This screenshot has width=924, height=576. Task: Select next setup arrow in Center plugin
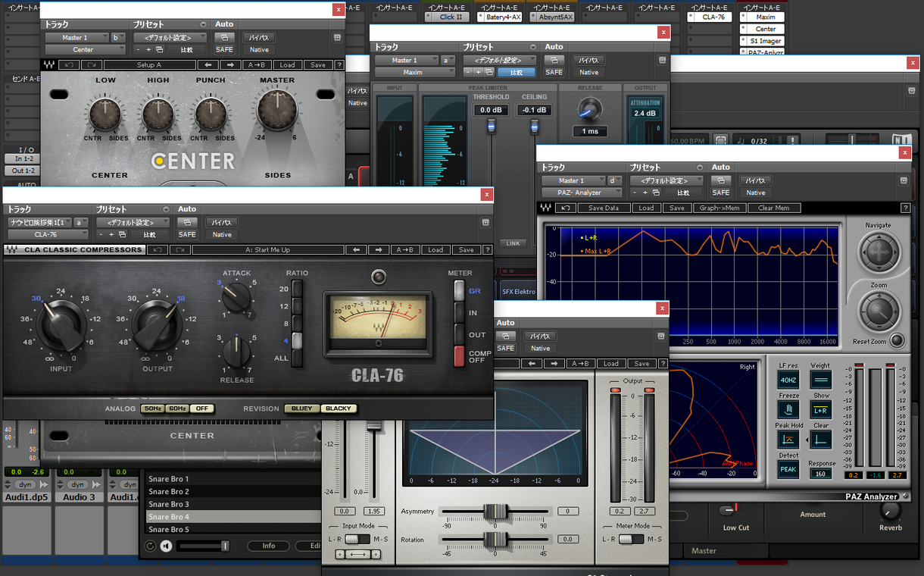(232, 65)
